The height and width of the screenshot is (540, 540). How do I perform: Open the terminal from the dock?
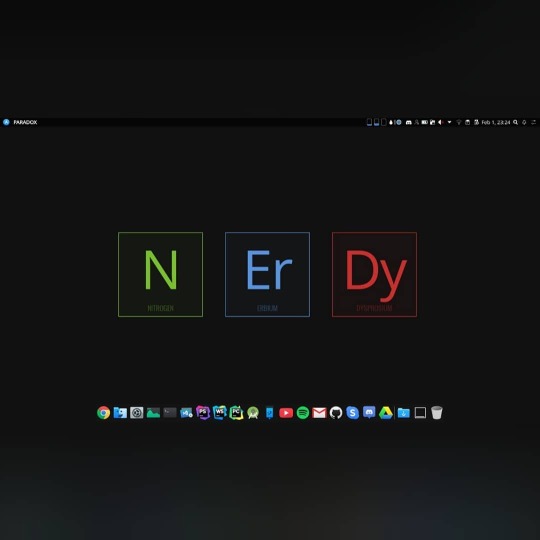[170, 413]
